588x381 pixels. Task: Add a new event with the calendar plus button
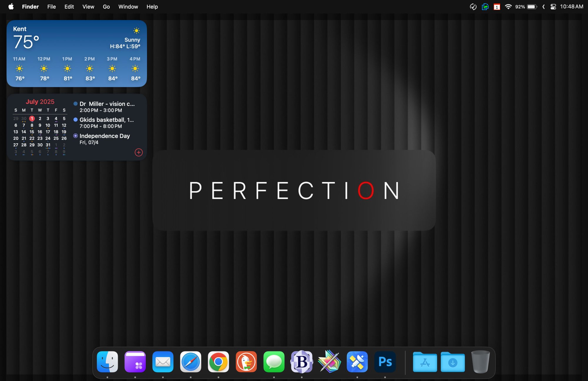[x=138, y=152]
